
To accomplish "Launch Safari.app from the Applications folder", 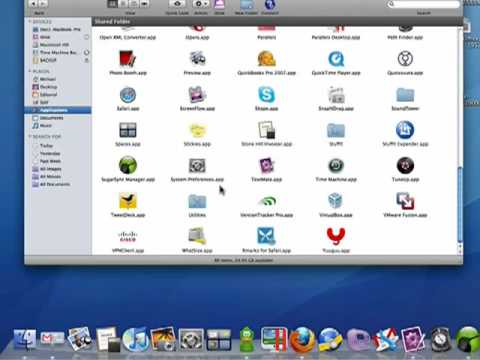I will point(128,95).
